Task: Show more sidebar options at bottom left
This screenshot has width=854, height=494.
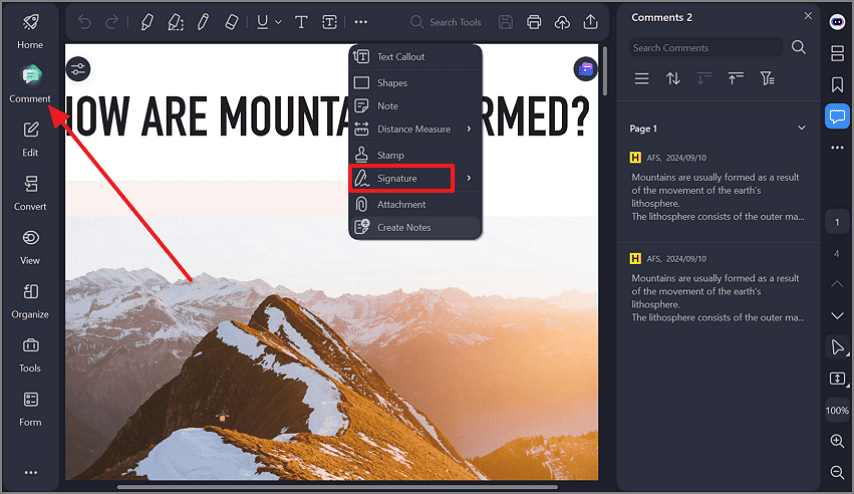Action: 30,472
